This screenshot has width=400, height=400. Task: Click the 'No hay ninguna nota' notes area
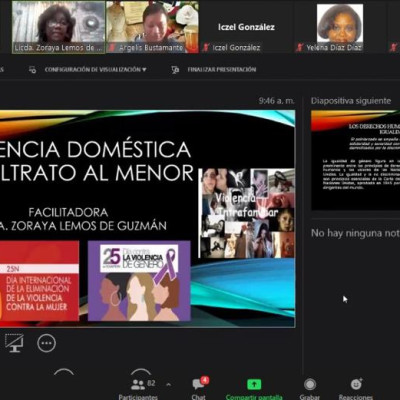355,233
